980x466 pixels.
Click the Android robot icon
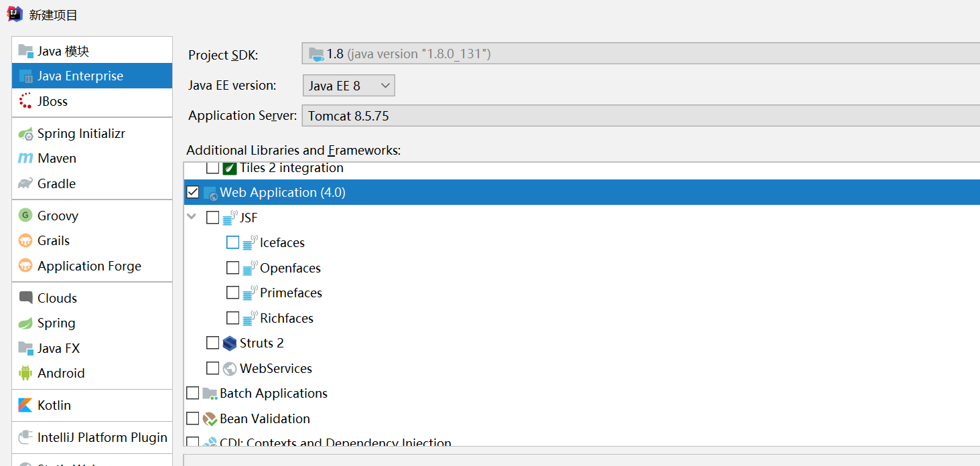[x=26, y=373]
